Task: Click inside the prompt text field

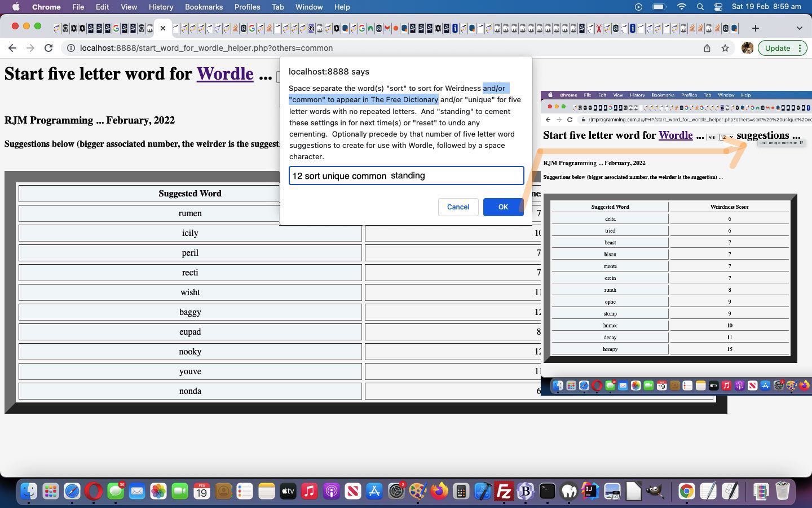Action: pos(406,176)
